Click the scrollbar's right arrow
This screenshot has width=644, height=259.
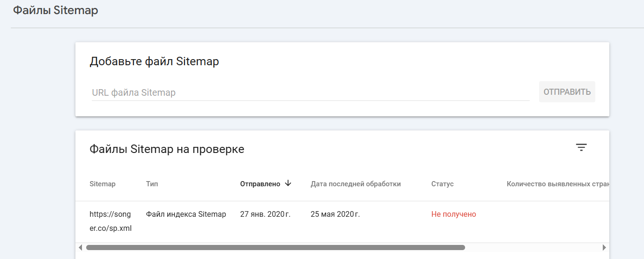click(x=604, y=247)
